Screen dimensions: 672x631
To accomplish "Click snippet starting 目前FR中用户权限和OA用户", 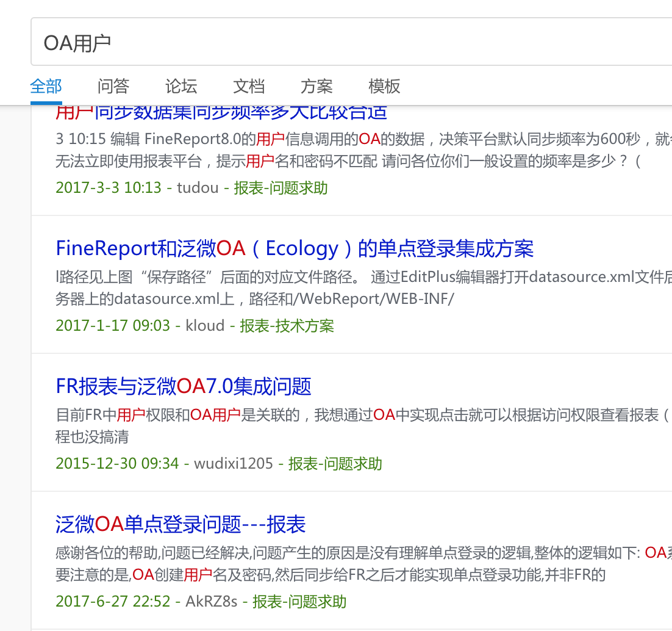I will [363, 415].
